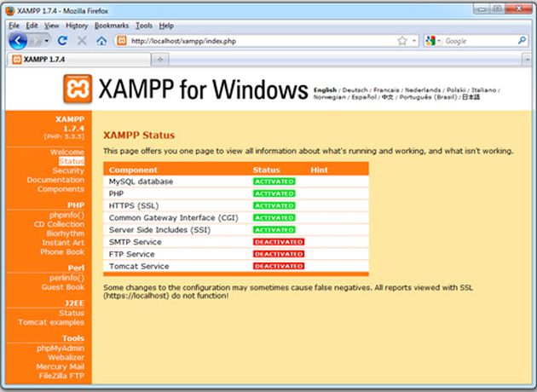Open the CD Collection demo link
Image resolution: width=537 pixels, height=392 pixels.
click(59, 224)
